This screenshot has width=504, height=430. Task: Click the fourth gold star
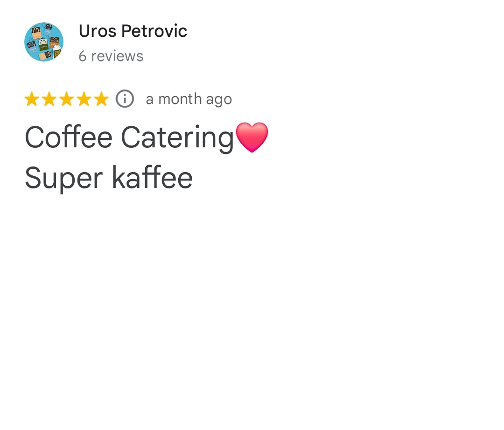pos(84,98)
